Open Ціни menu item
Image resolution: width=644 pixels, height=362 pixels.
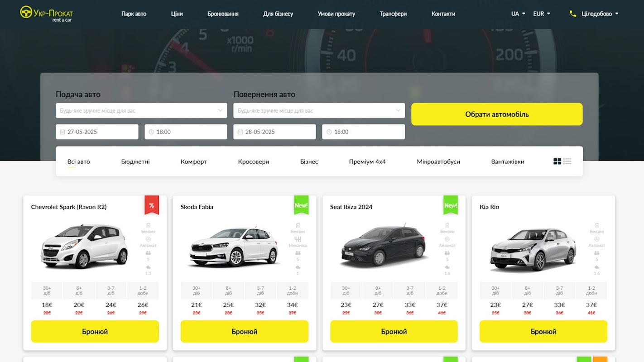[x=177, y=14]
